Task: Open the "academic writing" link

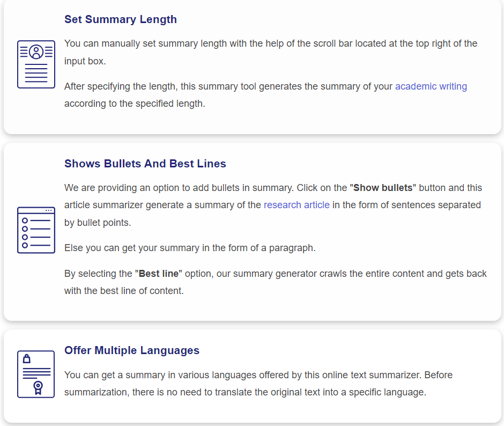Action: (431, 86)
